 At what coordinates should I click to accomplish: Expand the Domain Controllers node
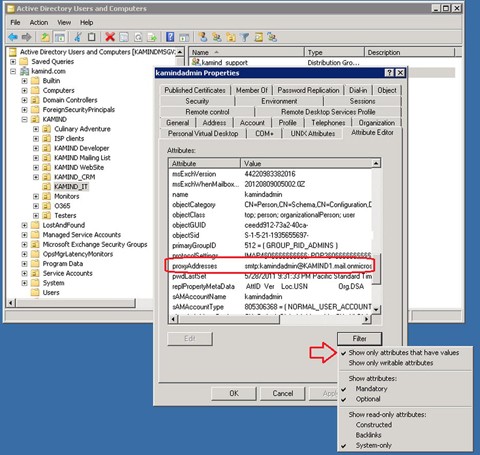point(24,100)
